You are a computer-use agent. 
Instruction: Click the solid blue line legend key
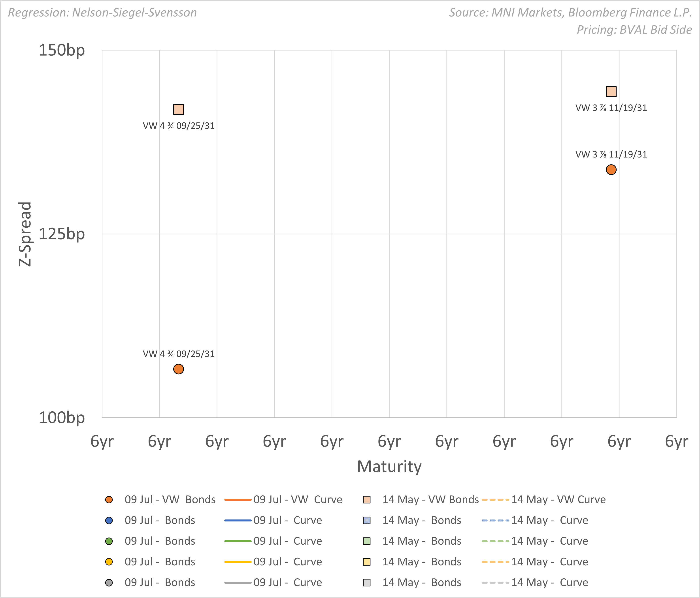tap(238, 520)
